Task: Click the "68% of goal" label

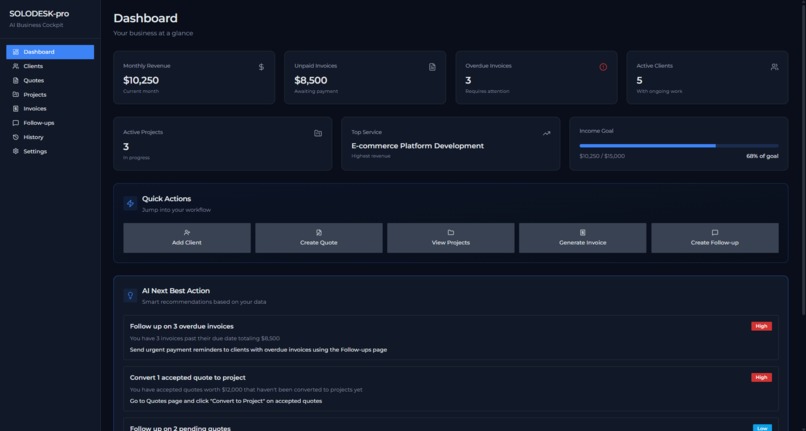Action: click(x=762, y=156)
